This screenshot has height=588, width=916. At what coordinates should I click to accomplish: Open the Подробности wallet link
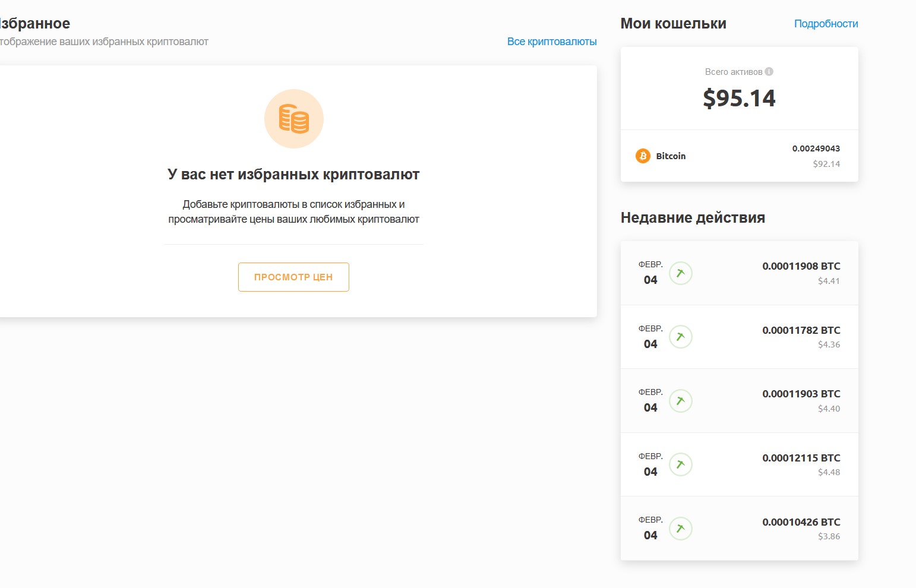(x=826, y=24)
